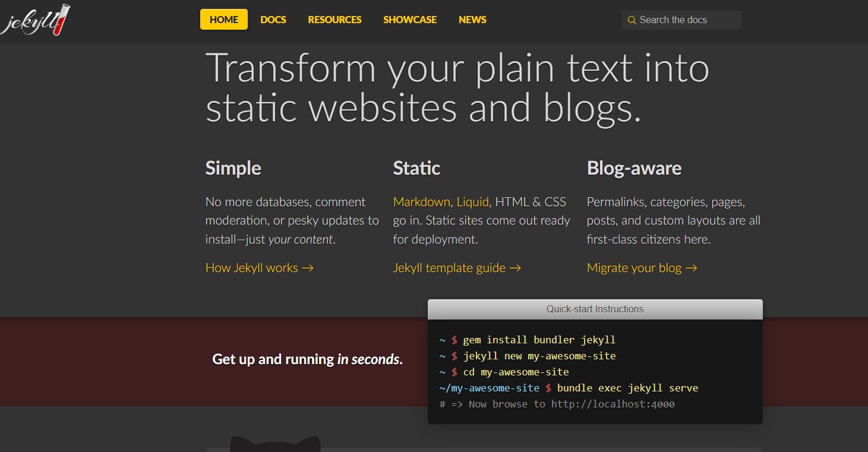Open the Markdown link
Image resolution: width=868 pixels, height=452 pixels.
[x=421, y=202]
